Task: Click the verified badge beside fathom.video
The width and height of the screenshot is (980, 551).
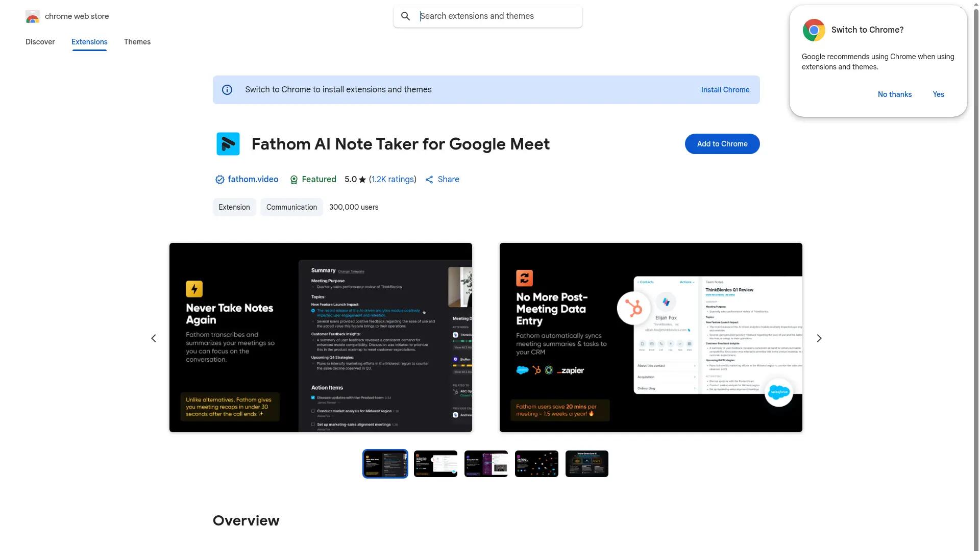Action: click(x=219, y=180)
